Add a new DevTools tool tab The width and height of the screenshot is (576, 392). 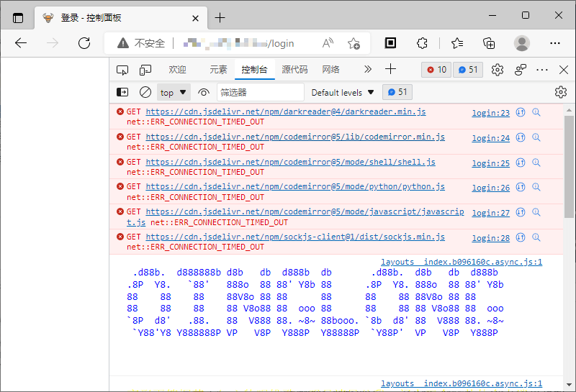click(x=390, y=69)
